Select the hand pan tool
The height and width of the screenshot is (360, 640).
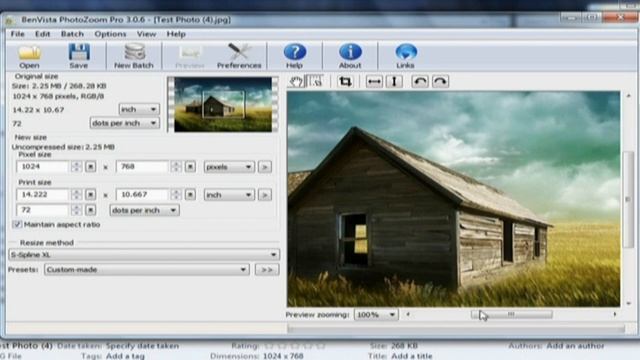tap(296, 81)
